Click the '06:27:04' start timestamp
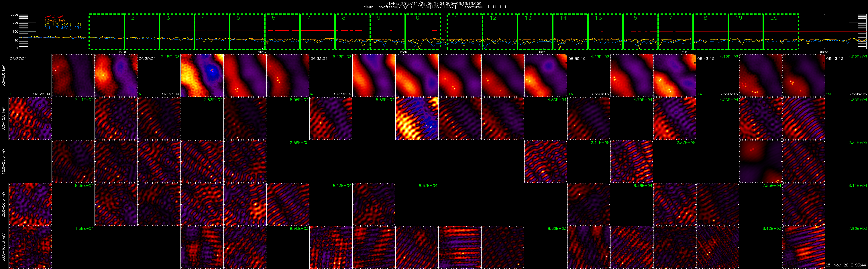868x269 pixels. pos(18,59)
